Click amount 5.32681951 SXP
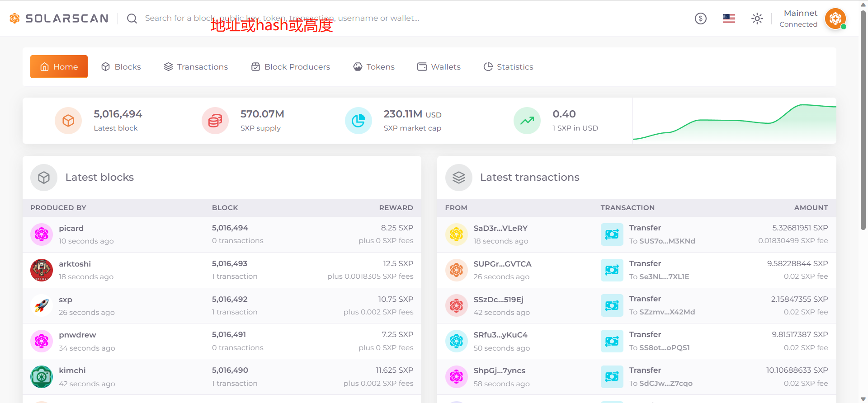Screen dimensions: 868x403 coord(800,228)
